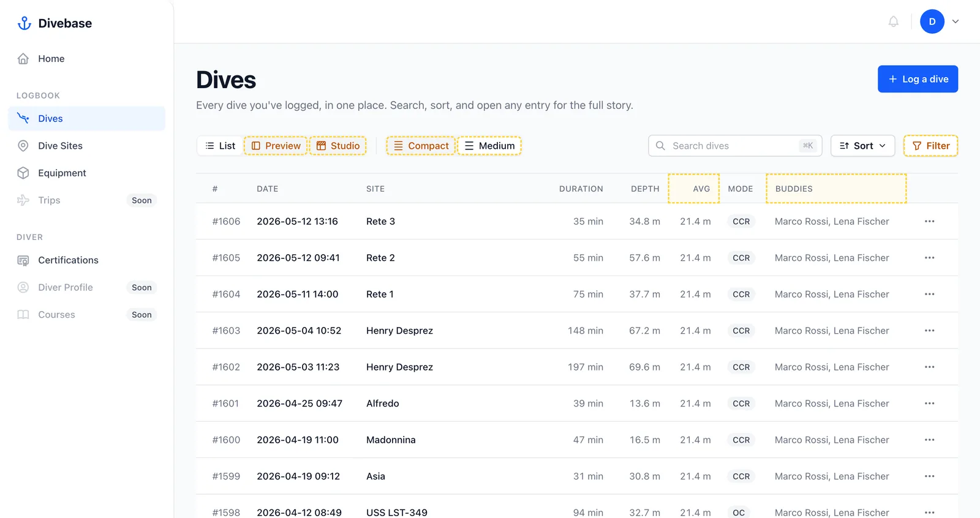Open actions menu for dive #1604

point(929,294)
